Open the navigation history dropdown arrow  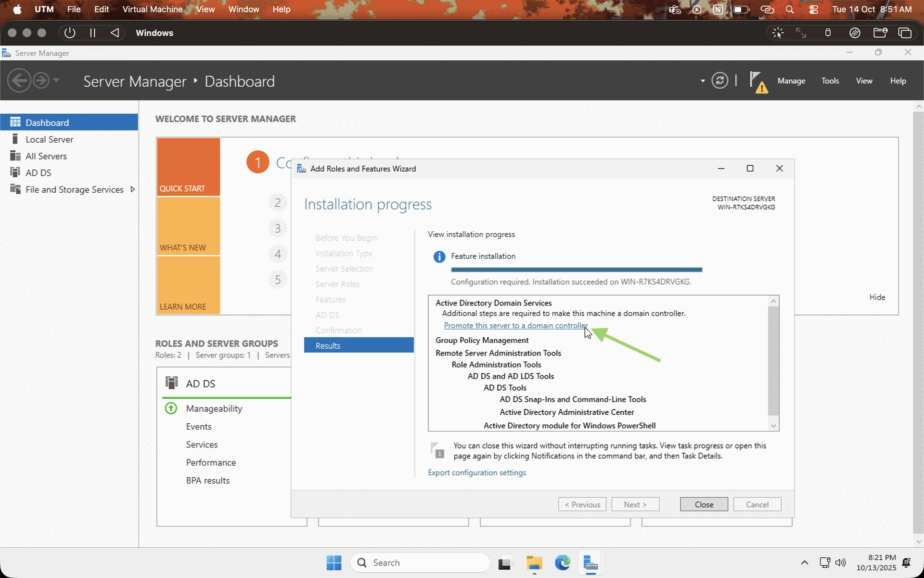[56, 80]
